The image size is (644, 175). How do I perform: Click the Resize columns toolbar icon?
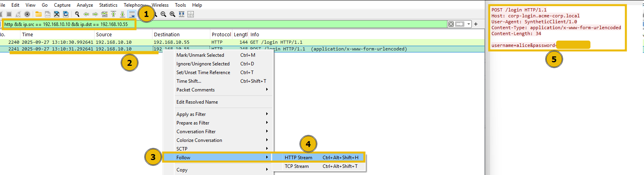(182, 14)
